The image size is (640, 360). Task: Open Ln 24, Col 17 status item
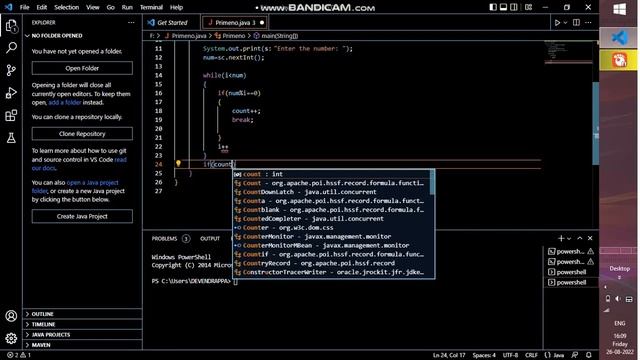click(x=449, y=355)
